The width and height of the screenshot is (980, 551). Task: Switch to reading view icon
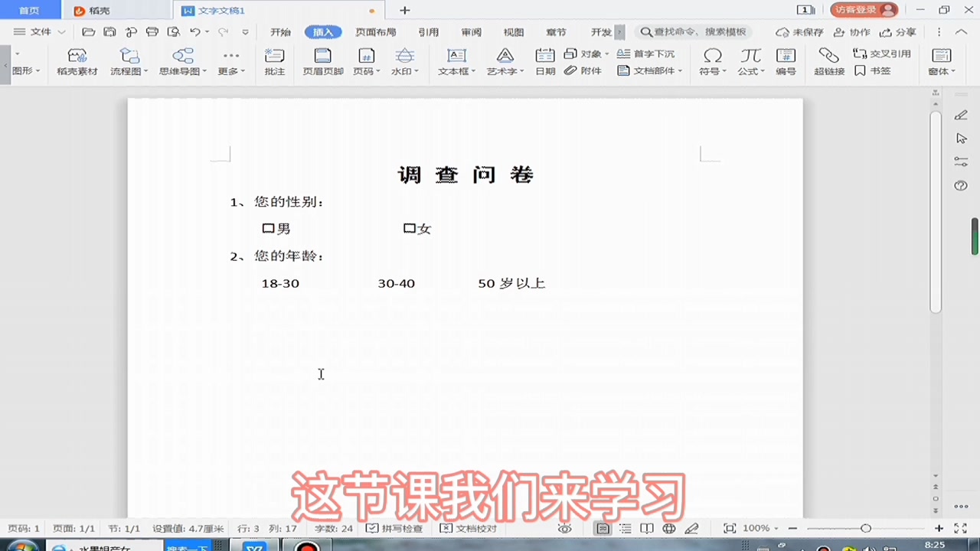647,528
